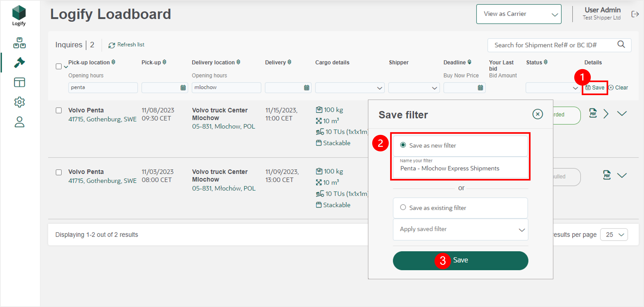
Task: Open the user profile sidebar icon
Action: pos(19,122)
